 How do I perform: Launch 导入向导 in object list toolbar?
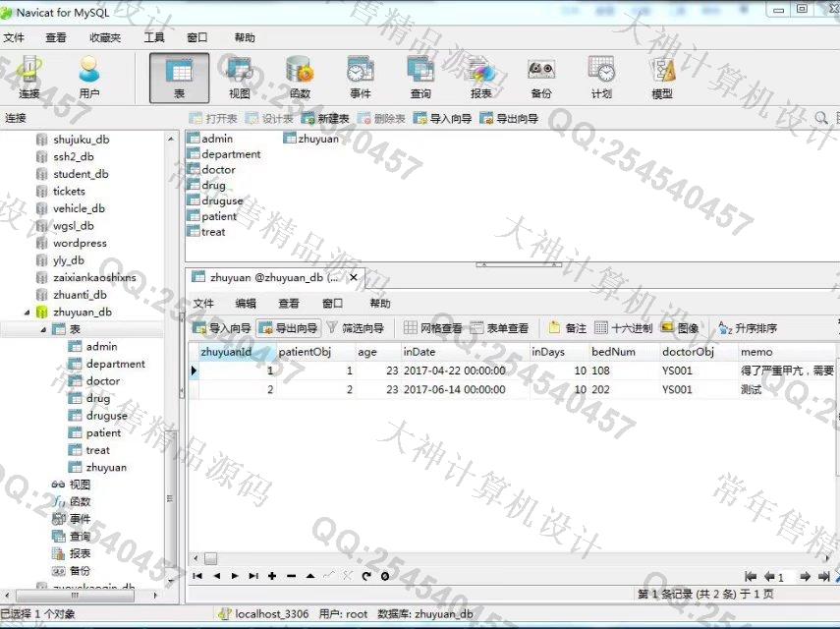pos(442,118)
